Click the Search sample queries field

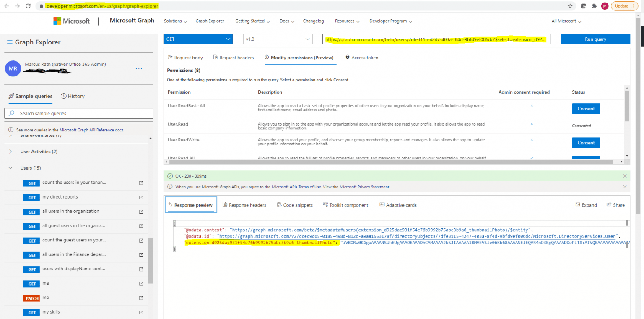coord(79,113)
